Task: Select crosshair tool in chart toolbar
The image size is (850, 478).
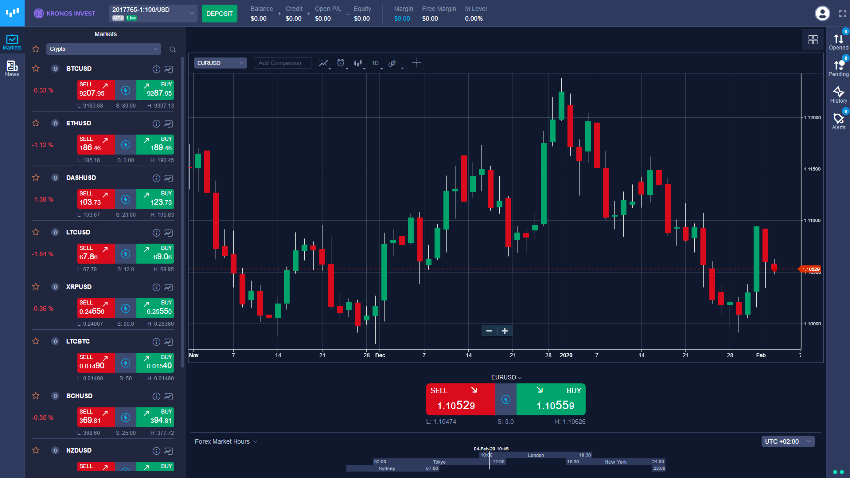Action: [x=416, y=63]
